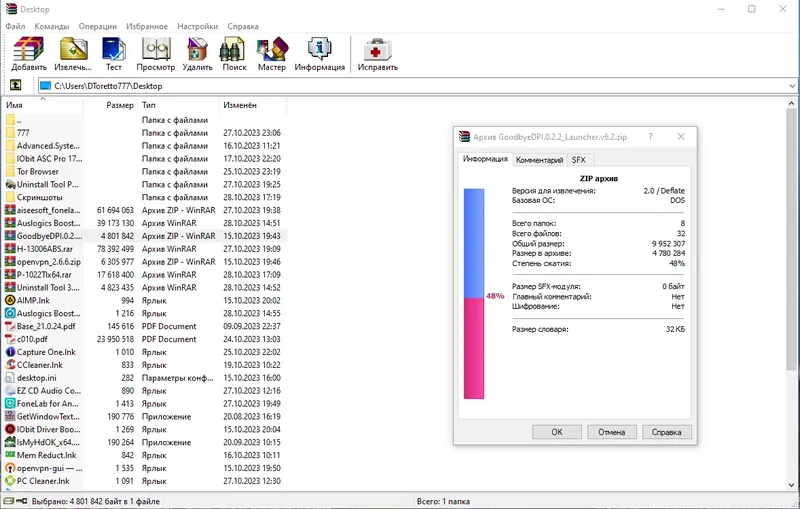800x509 pixels.
Task: Open the Настройки menu
Action: pyautogui.click(x=197, y=26)
